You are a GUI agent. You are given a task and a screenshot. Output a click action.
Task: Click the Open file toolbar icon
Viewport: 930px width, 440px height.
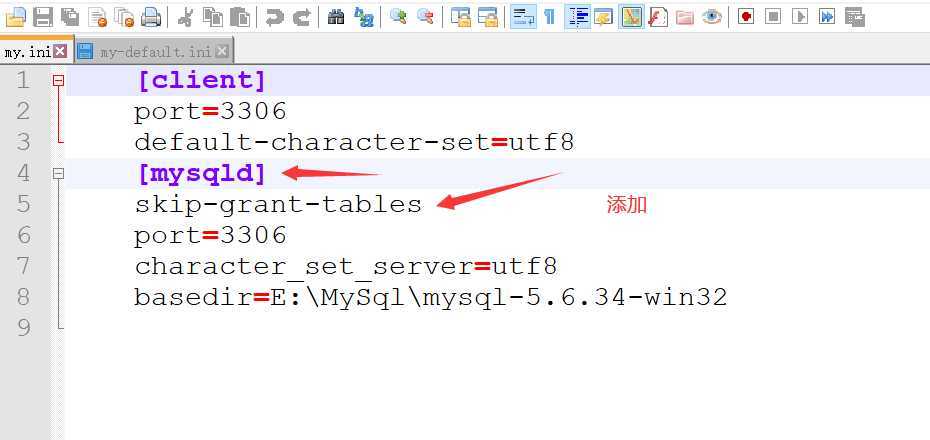(x=15, y=17)
